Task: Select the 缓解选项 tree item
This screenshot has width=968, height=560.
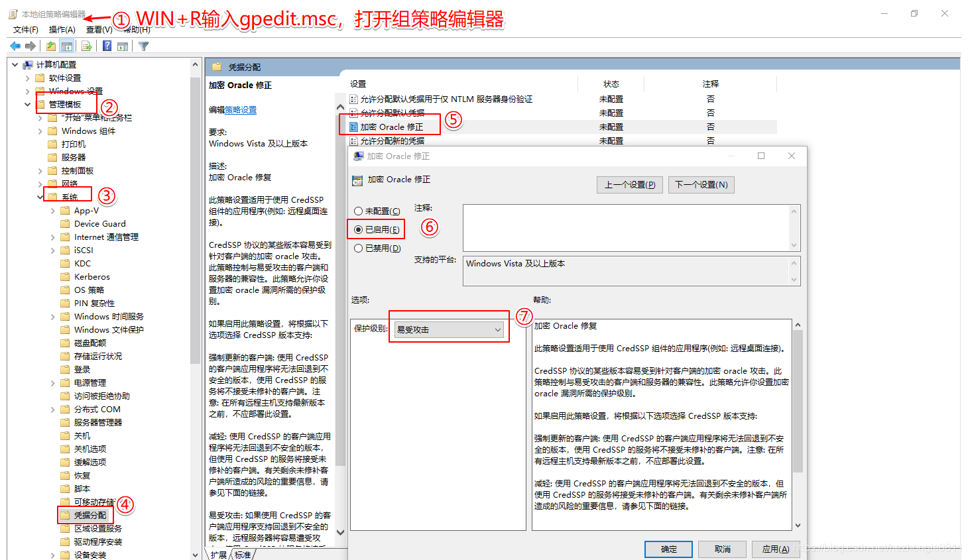Action: click(x=90, y=462)
